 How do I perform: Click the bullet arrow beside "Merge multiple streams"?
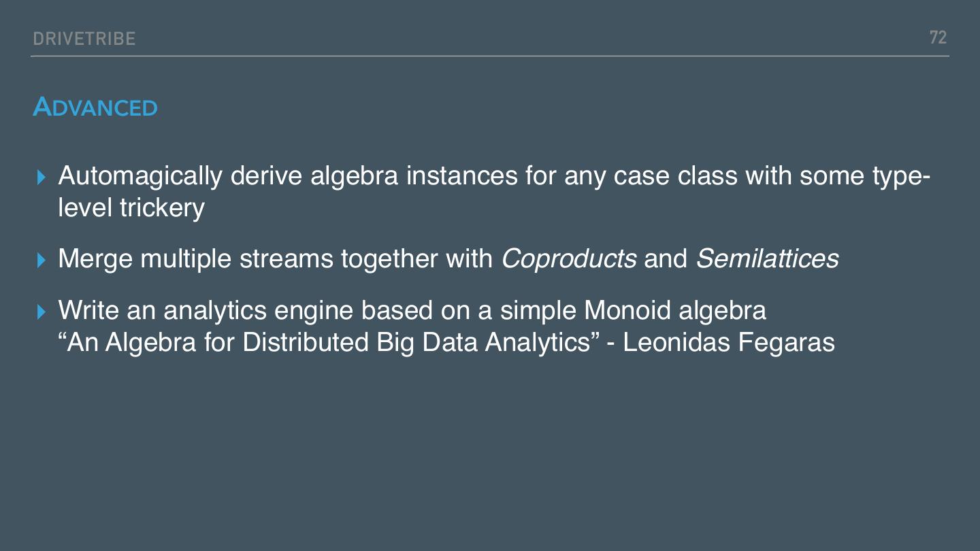[42, 259]
